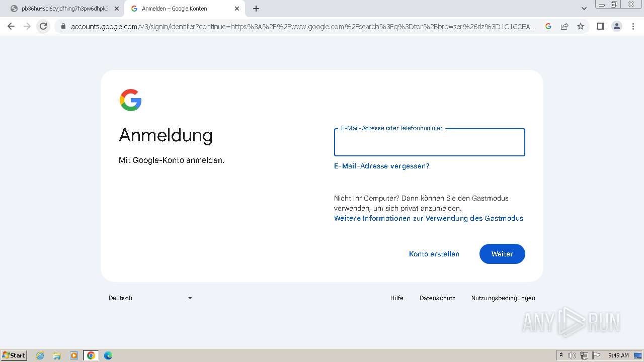Viewport: 644px width, 362px height.
Task: Open the volume control in tray
Action: 572,355
